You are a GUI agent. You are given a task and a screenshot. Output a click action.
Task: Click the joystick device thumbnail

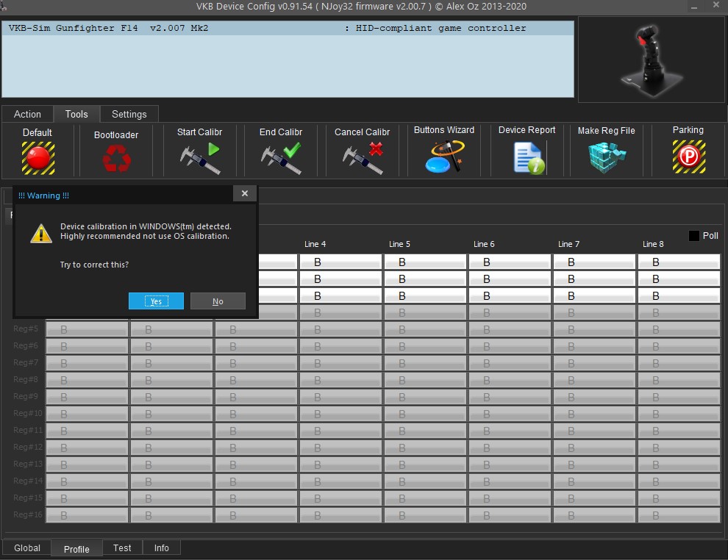651,60
